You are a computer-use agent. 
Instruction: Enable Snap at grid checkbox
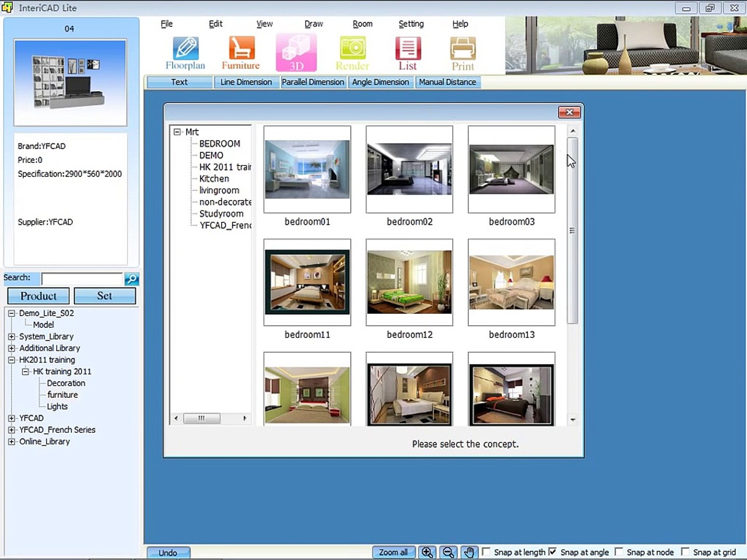(685, 552)
